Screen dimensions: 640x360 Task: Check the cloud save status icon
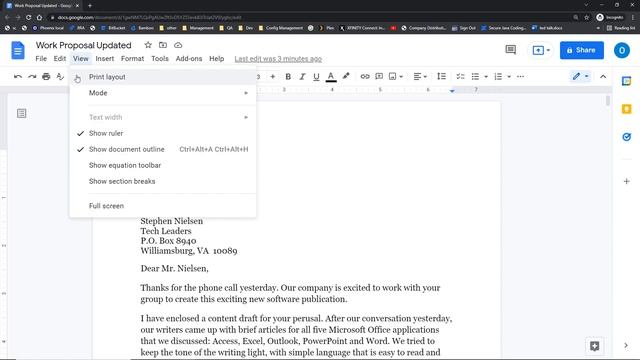point(178,45)
